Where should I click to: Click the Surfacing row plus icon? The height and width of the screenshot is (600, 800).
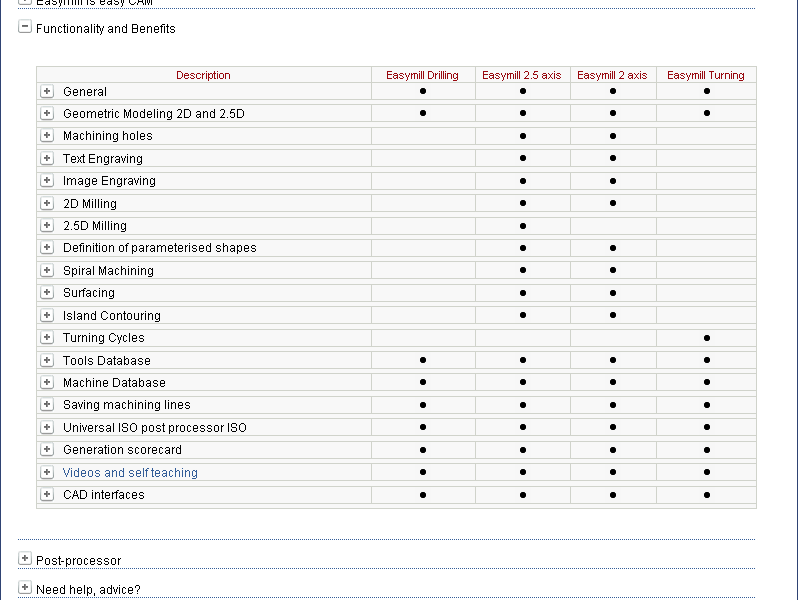pos(47,293)
